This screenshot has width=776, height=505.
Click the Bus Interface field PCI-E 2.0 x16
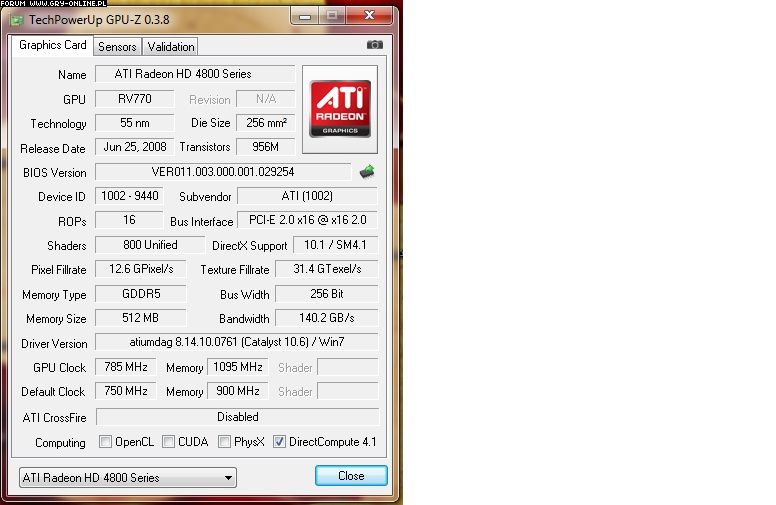point(307,220)
